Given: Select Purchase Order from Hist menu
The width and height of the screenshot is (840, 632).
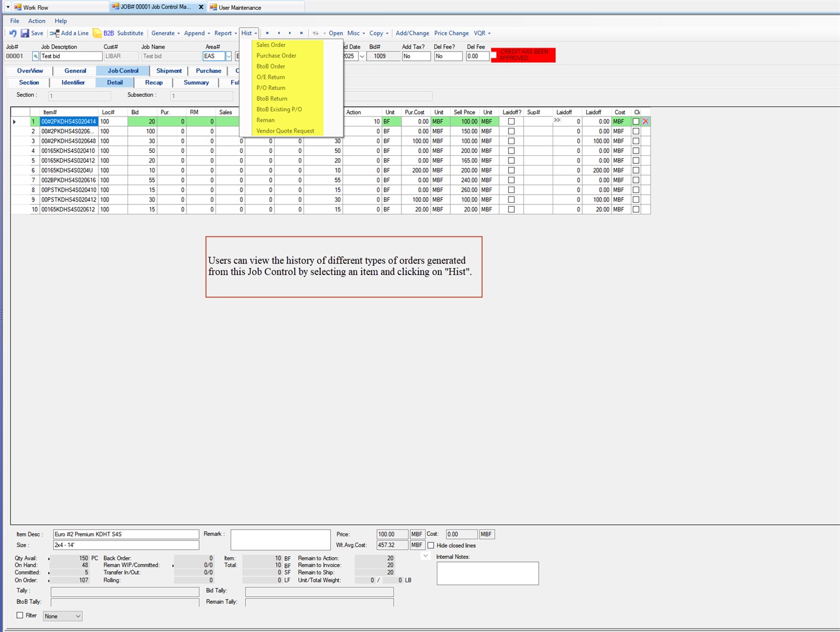Looking at the screenshot, I should 276,56.
